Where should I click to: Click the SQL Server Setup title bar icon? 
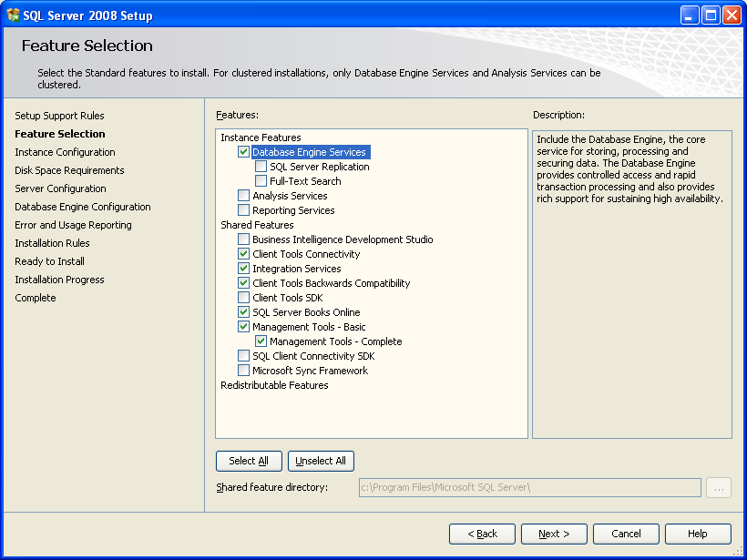pos(14,15)
